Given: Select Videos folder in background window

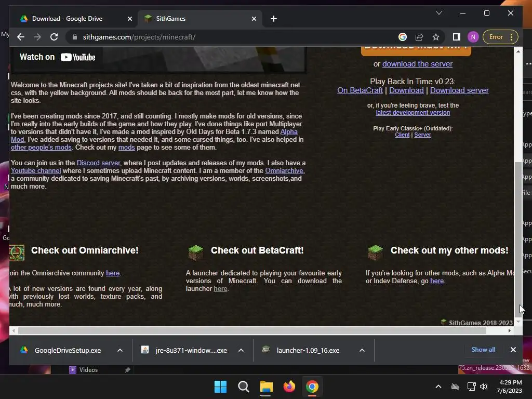Looking at the screenshot, I should click(88, 370).
